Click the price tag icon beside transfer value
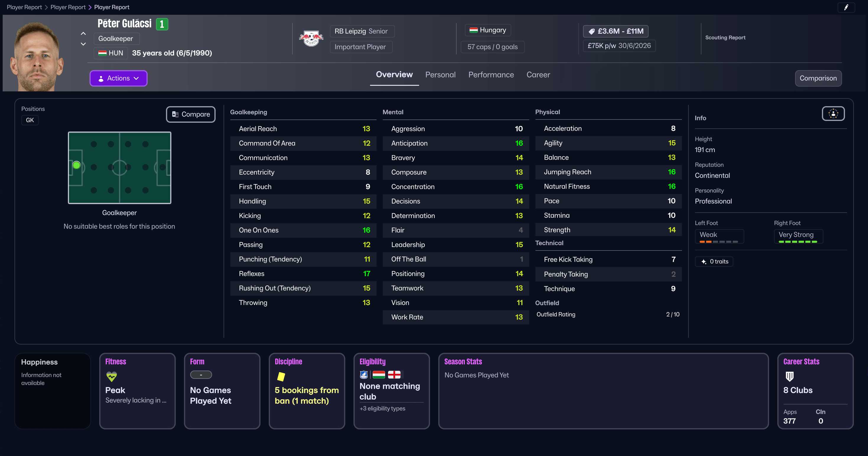868x456 pixels. click(592, 31)
